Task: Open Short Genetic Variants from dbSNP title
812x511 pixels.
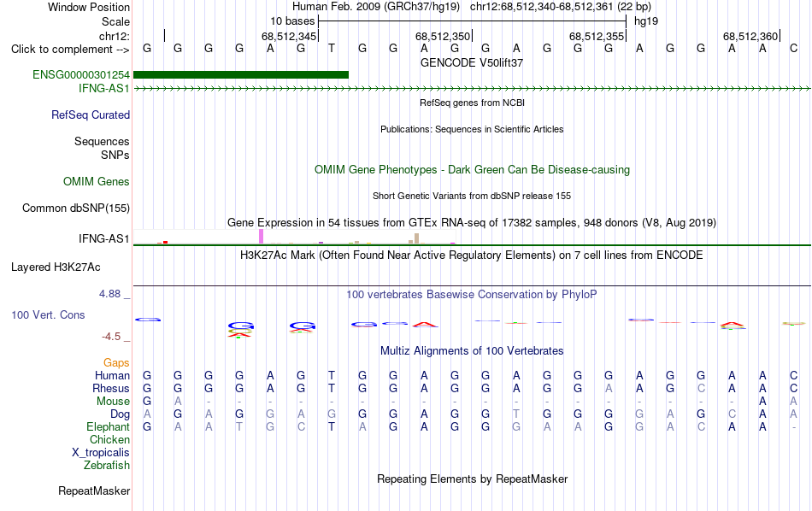Action: [472, 197]
